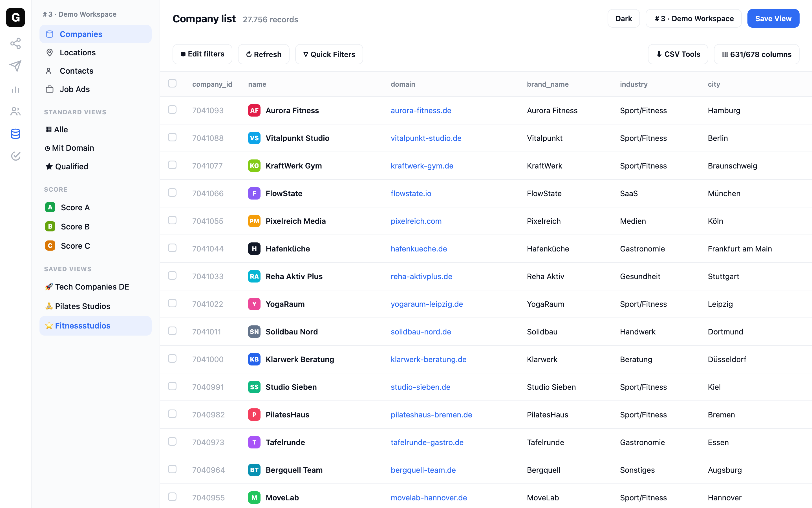Viewport: 812px width, 508px height.
Task: Click the Tafelrunde T avatar icon
Action: pyautogui.click(x=254, y=442)
